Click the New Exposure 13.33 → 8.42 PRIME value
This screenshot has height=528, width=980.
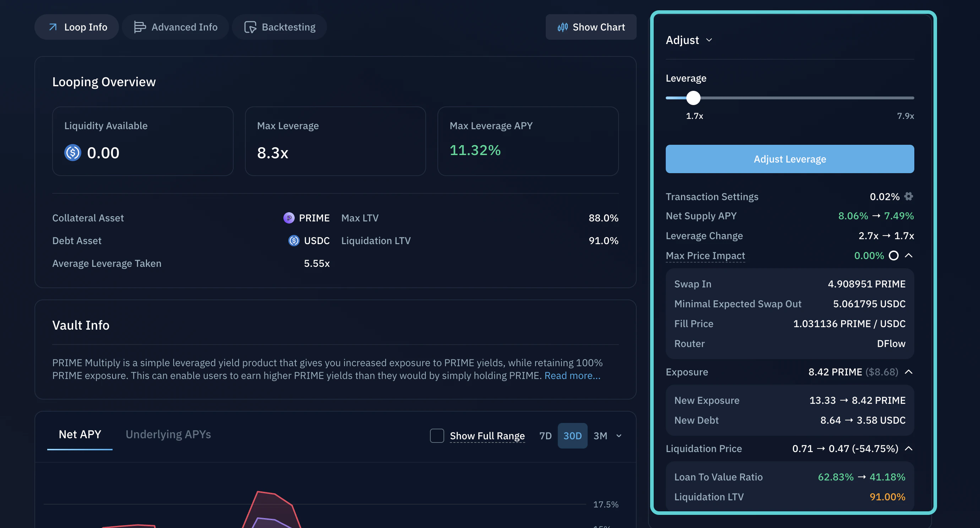coord(857,400)
